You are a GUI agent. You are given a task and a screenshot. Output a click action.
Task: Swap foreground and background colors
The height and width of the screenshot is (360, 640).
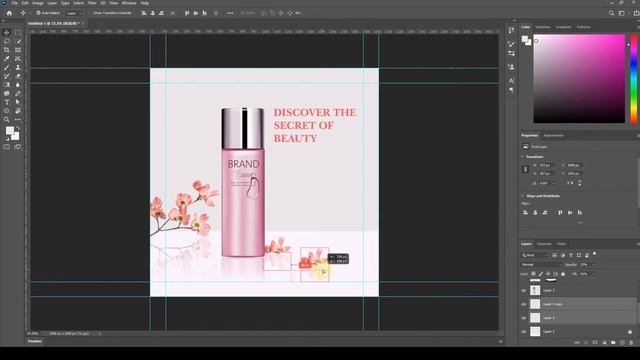tap(18, 129)
